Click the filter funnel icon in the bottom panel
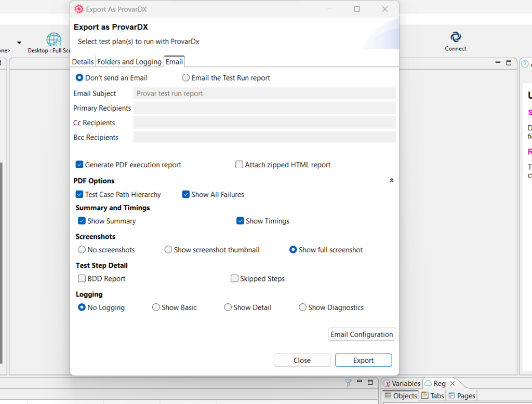The width and height of the screenshot is (532, 404). (348, 383)
